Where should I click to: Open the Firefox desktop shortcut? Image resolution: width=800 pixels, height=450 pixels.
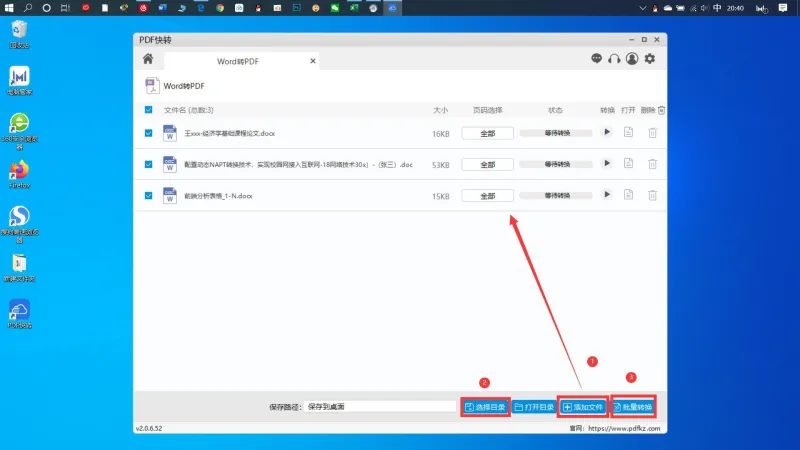pos(19,174)
